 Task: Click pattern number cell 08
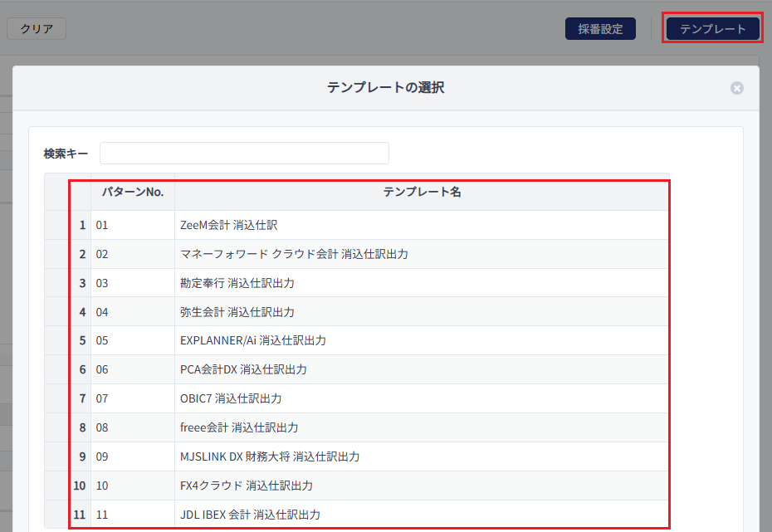(133, 427)
